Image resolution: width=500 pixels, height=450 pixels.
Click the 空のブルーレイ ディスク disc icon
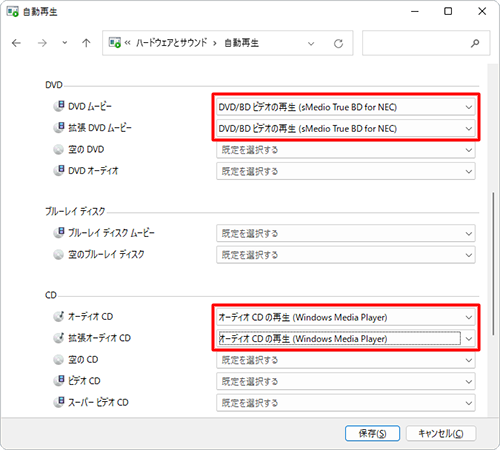[58, 255]
